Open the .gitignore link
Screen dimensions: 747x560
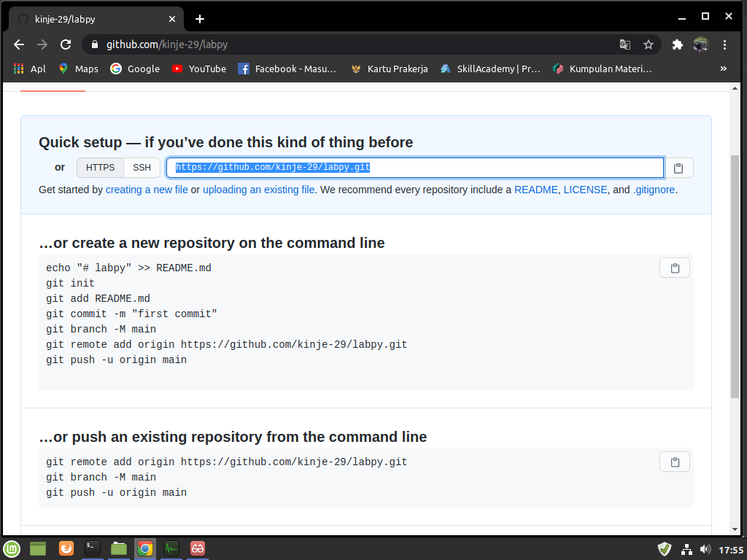click(654, 190)
